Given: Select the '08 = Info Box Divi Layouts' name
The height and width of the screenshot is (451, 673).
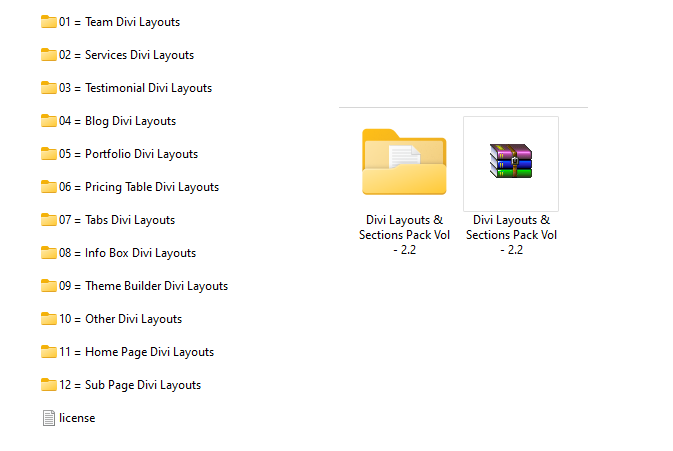Looking at the screenshot, I should (x=127, y=253).
